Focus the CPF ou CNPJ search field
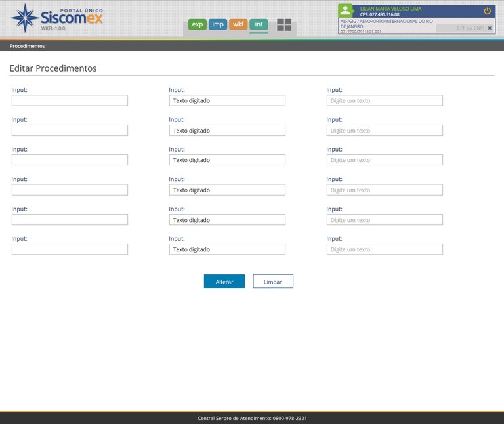This screenshot has height=424, width=504. pos(461,28)
